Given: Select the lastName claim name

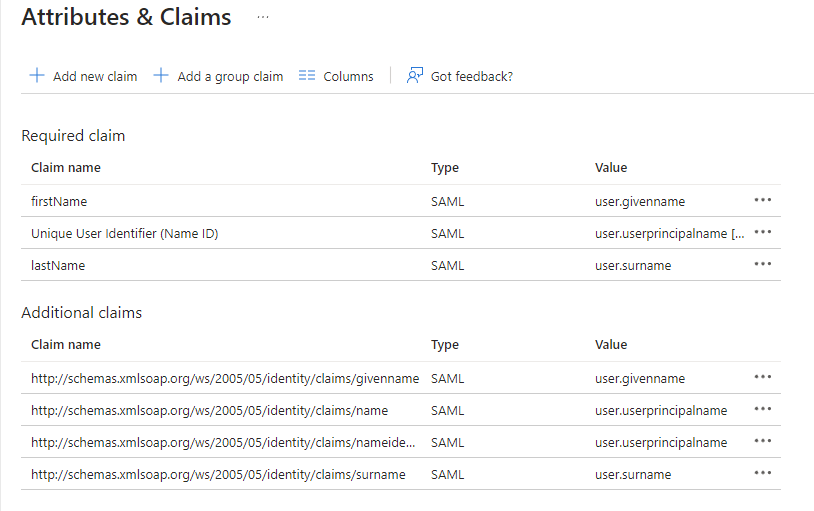Looking at the screenshot, I should [x=58, y=265].
